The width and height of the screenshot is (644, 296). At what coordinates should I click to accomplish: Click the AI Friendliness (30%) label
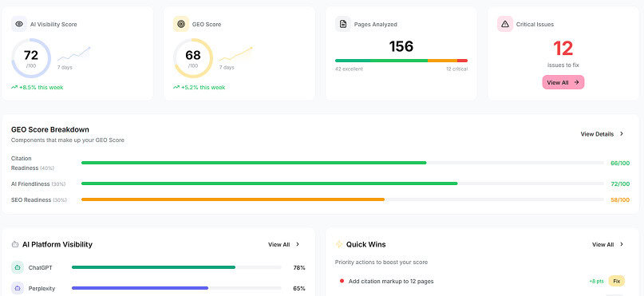pyautogui.click(x=38, y=184)
